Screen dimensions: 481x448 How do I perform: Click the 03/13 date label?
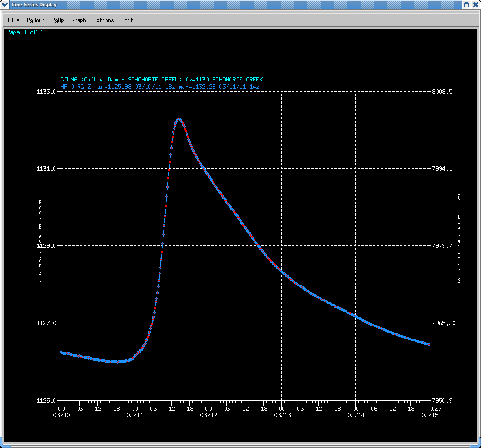pos(282,415)
